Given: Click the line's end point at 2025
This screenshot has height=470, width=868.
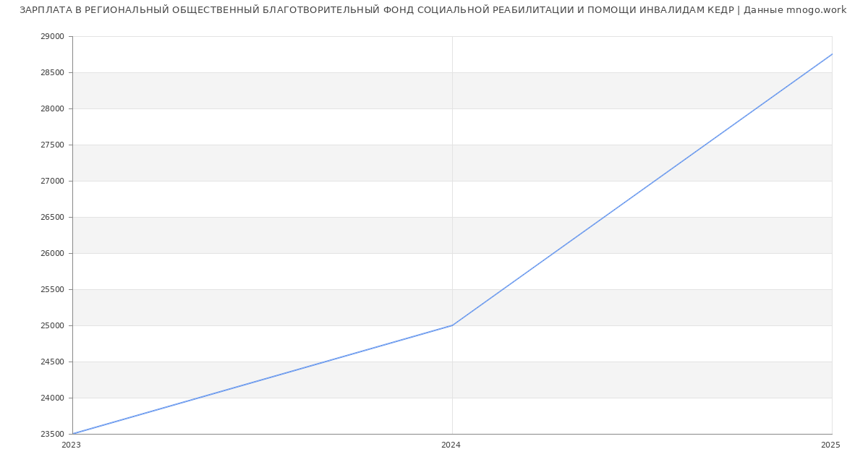Looking at the screenshot, I should click(832, 54).
